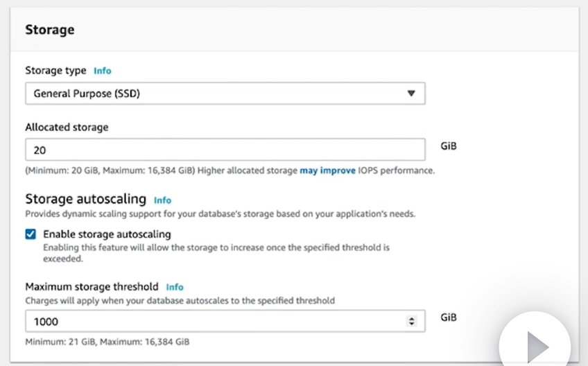
Task: Click the Storage section heading
Action: [x=50, y=30]
